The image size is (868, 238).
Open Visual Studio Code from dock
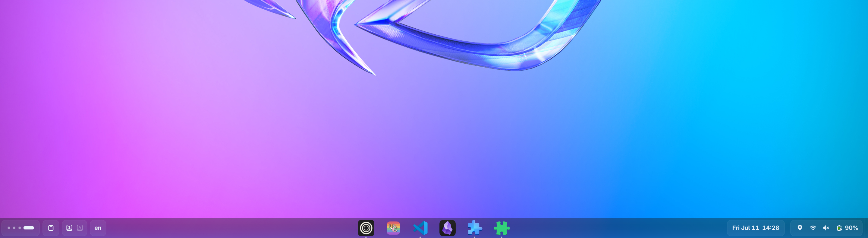420,228
